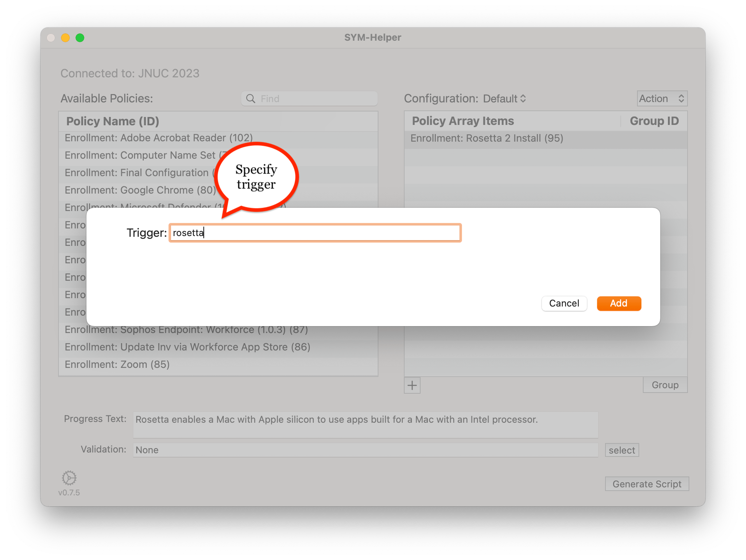Click the magnifying glass search icon
Image resolution: width=746 pixels, height=560 pixels.
coord(250,99)
